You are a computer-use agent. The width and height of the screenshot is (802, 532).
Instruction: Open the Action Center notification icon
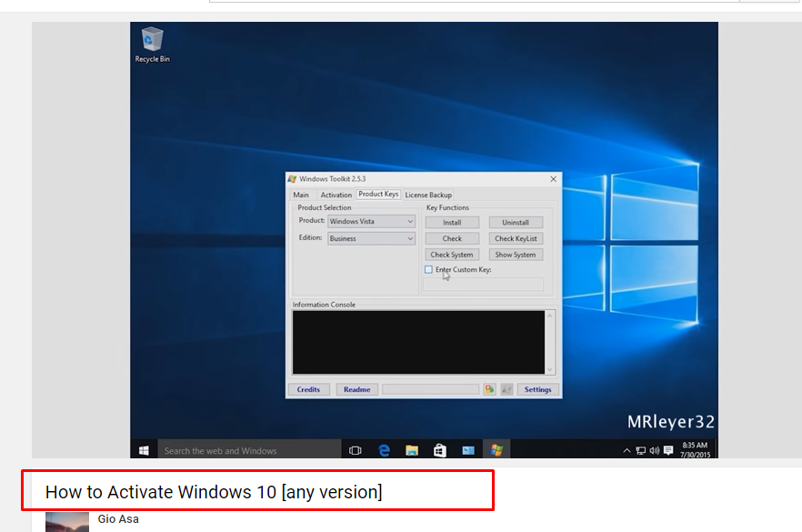(x=668, y=451)
